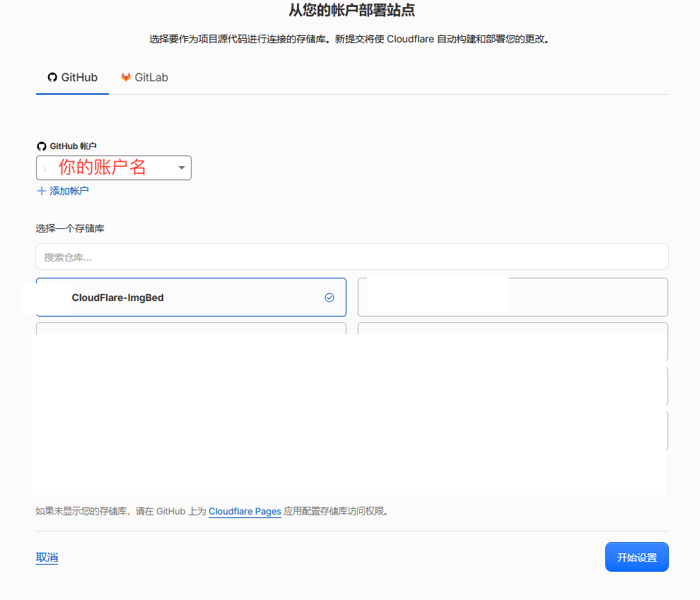Switch to the GitHub tab

click(72, 78)
